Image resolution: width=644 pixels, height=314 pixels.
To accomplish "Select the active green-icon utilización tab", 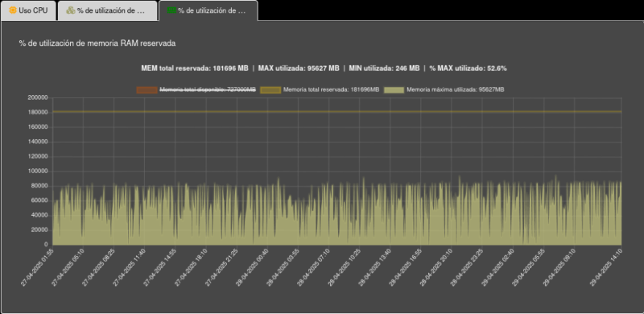I will point(208,10).
